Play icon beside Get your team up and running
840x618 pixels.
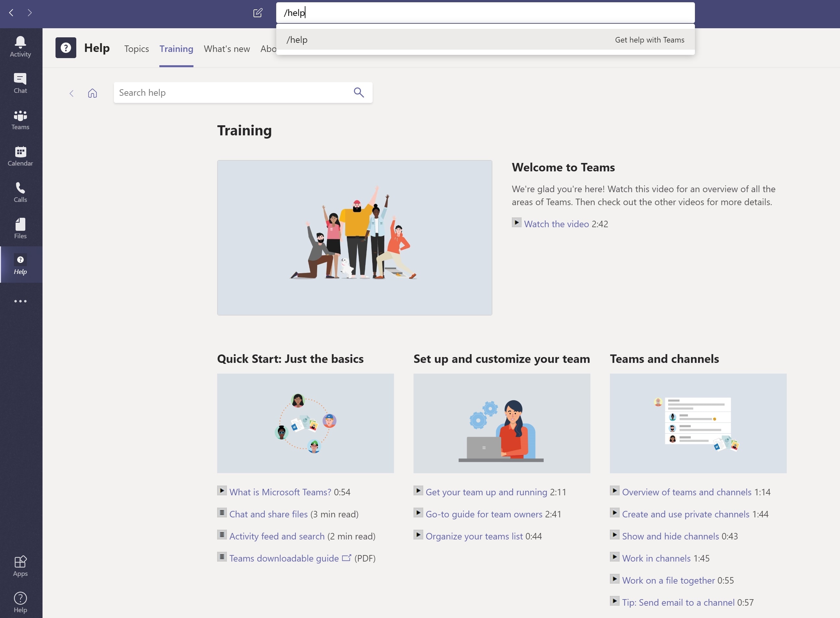coord(418,490)
